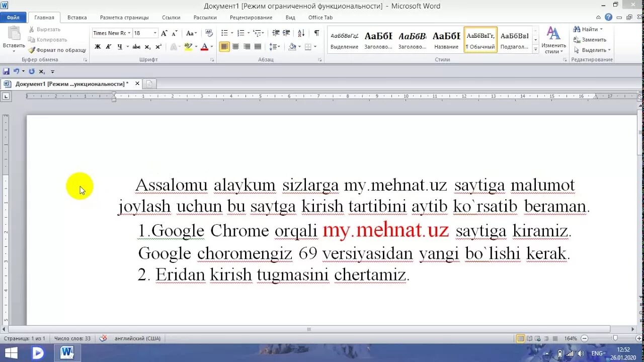
Task: Click the Clear Formatting eraser icon
Action: (x=209, y=33)
